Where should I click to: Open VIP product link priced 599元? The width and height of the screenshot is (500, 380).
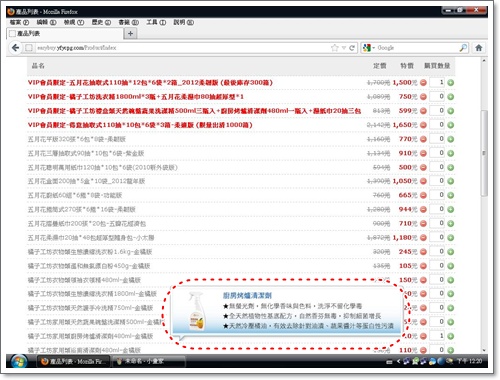(194, 111)
